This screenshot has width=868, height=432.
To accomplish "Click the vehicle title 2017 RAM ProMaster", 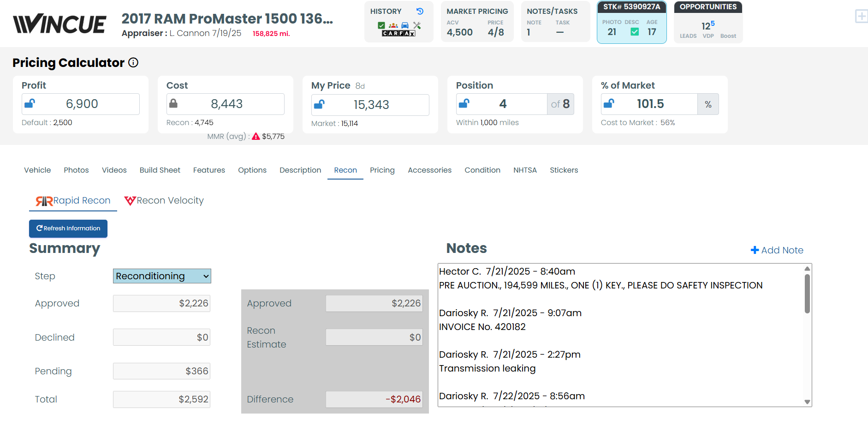I will [x=227, y=18].
